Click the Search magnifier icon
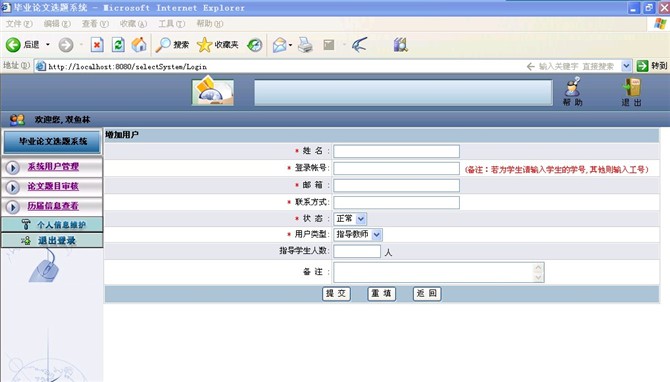 pos(163,45)
